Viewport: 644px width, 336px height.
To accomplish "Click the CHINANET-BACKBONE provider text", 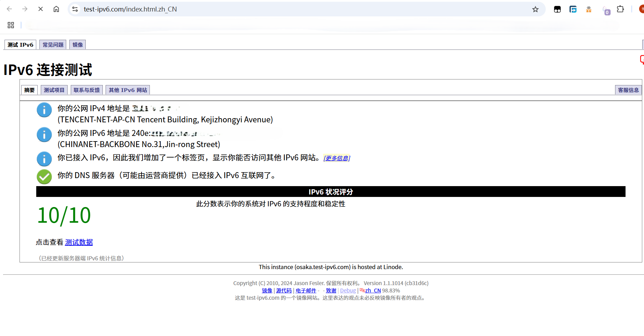I will [139, 144].
